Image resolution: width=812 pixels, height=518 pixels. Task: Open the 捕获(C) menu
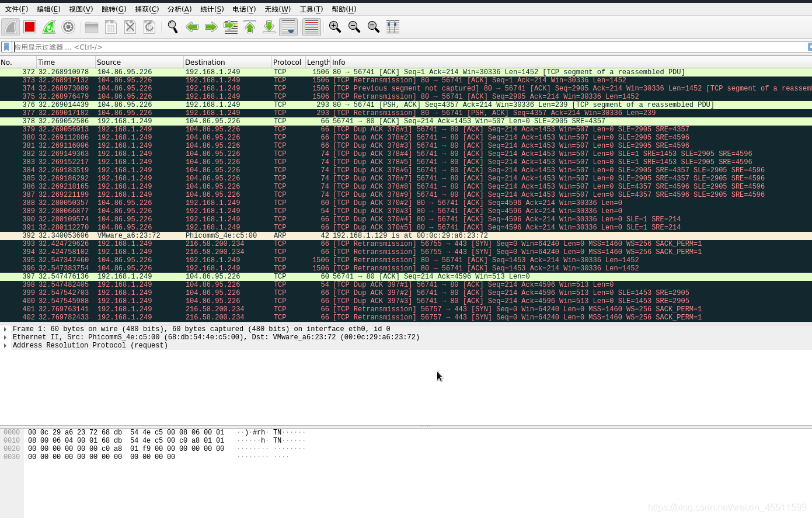tap(147, 9)
